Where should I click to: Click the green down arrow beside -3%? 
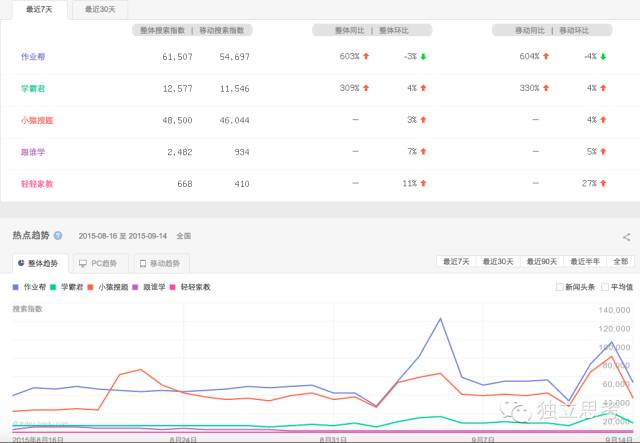point(424,57)
